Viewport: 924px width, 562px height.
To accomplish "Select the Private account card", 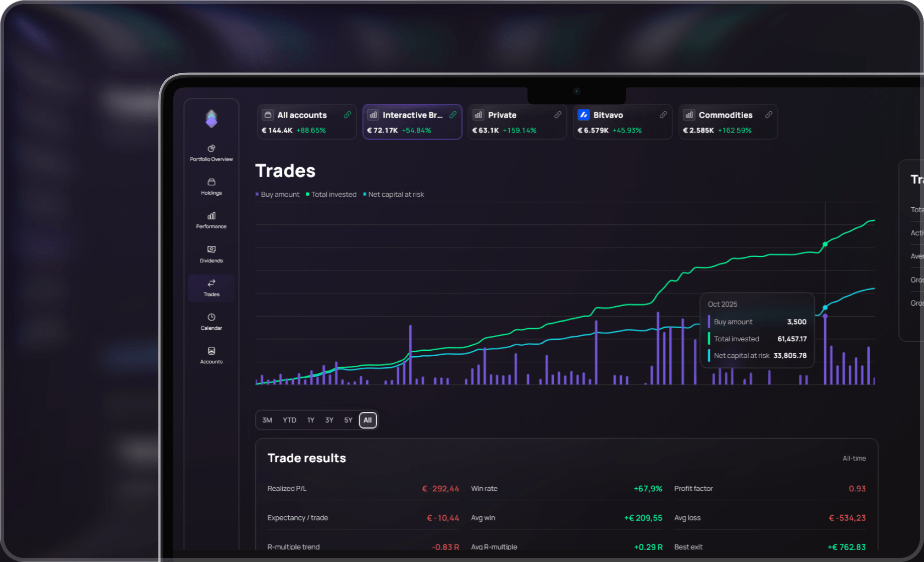I will pyautogui.click(x=517, y=122).
